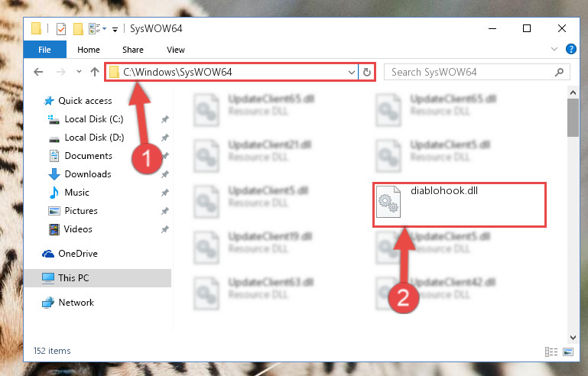Switch to large icons view button

click(568, 352)
